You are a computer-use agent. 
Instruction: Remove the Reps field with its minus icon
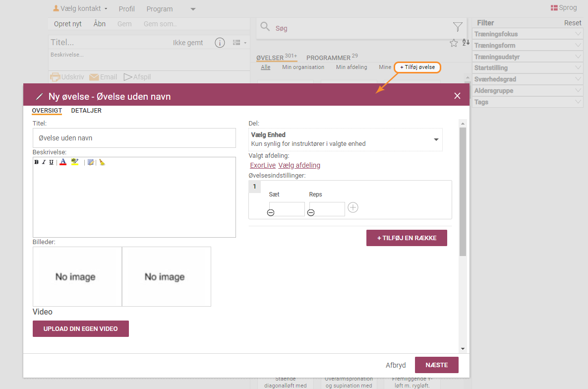(x=311, y=213)
